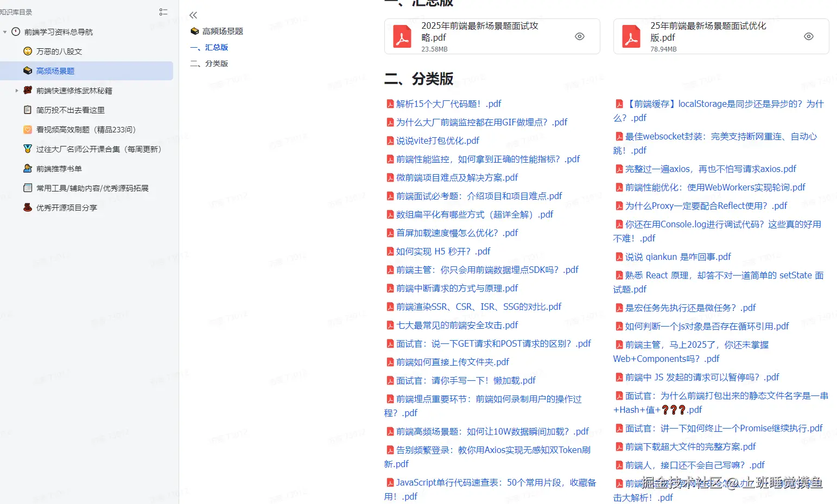Expand the 前端快速修炼武林秘籍 node
This screenshot has height=504, width=837.
pos(17,91)
